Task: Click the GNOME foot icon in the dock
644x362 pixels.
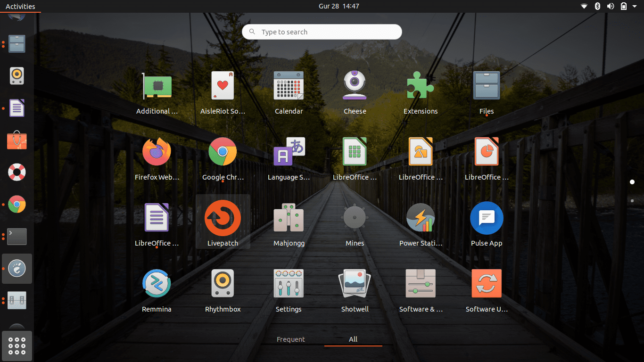Action: click(x=17, y=269)
